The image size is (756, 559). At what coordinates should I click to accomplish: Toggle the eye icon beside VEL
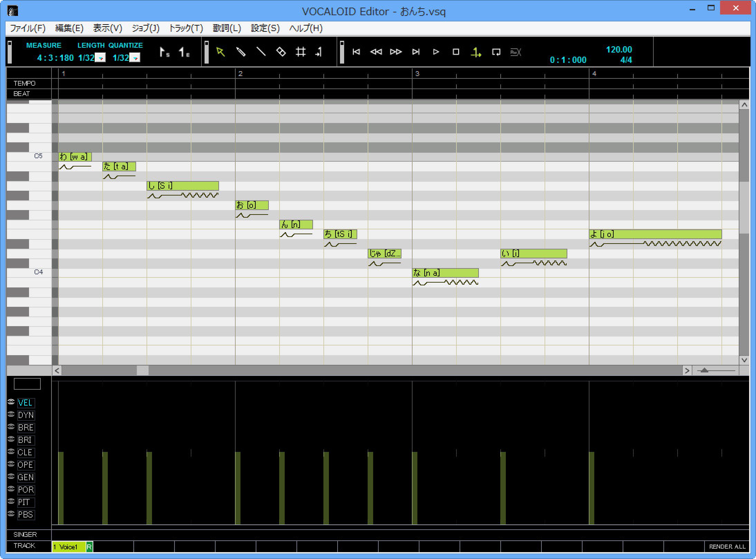[11, 402]
